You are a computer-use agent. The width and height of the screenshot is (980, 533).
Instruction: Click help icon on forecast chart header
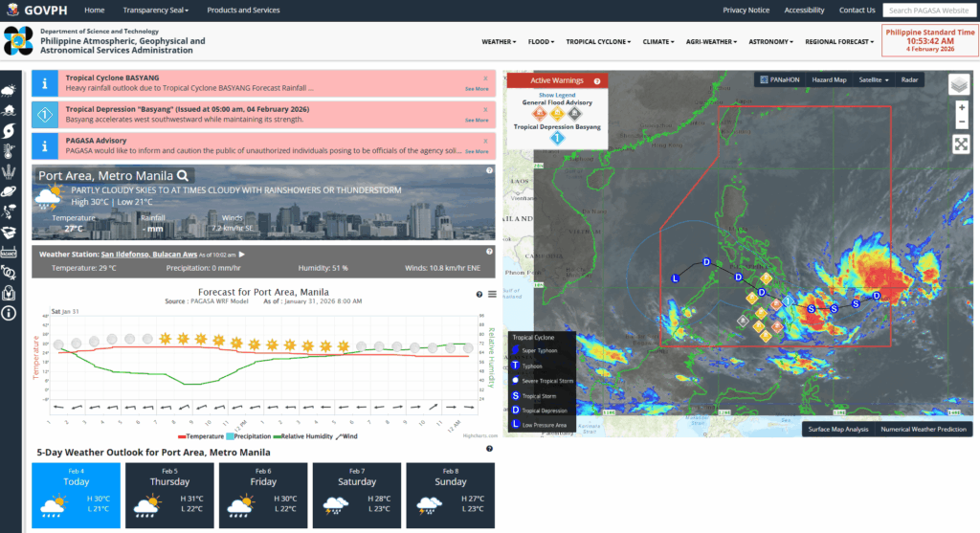(x=479, y=295)
